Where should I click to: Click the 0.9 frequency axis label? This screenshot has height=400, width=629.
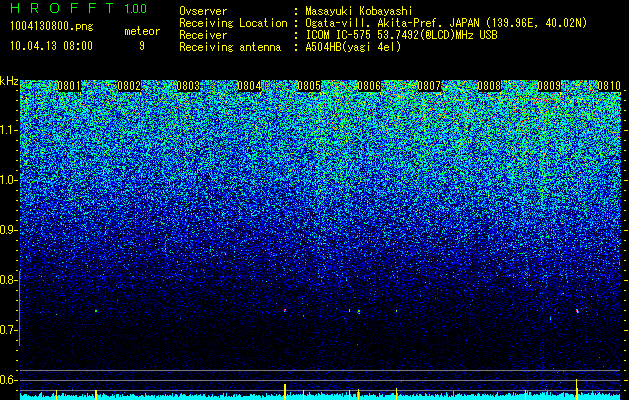click(9, 230)
